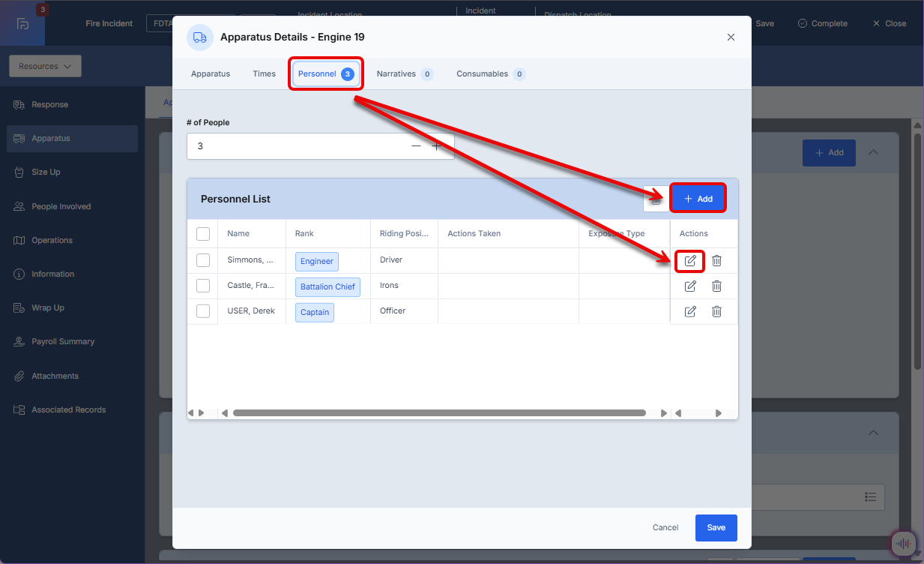Open the Resources dropdown
The width and height of the screenshot is (924, 564).
[45, 66]
